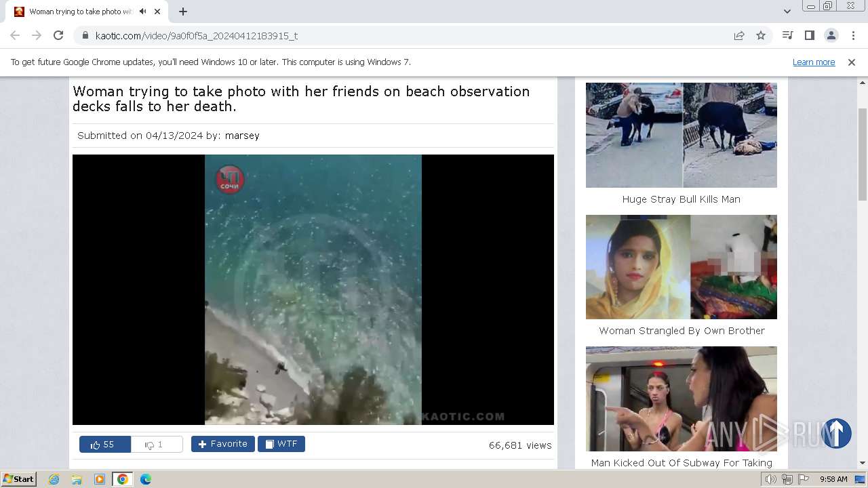
Task: Open the network status tray icon
Action: pos(787,479)
